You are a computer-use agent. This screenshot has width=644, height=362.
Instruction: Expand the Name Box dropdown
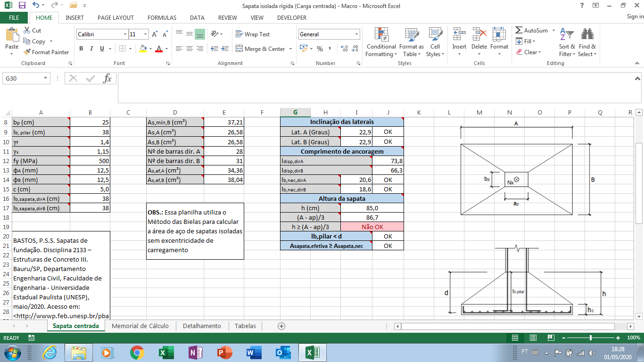tap(46, 78)
